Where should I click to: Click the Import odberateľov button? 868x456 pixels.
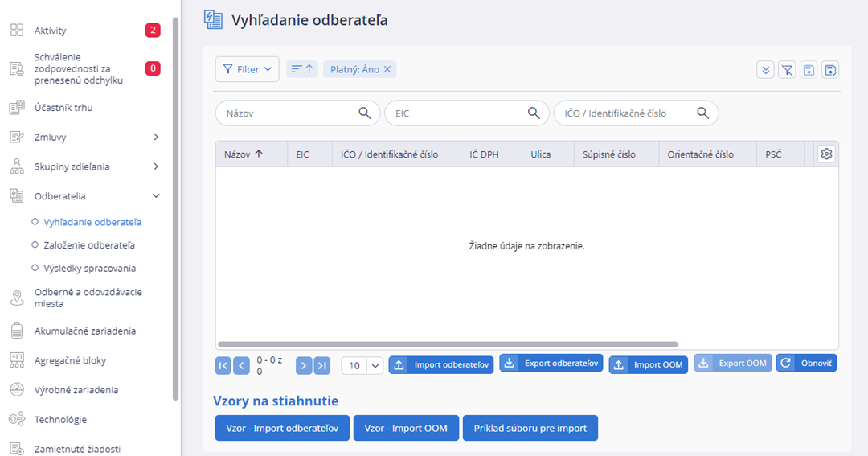pos(441,365)
